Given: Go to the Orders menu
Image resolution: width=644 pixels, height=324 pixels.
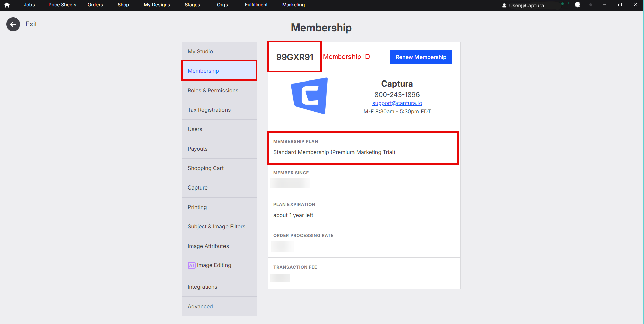Looking at the screenshot, I should coord(95,5).
